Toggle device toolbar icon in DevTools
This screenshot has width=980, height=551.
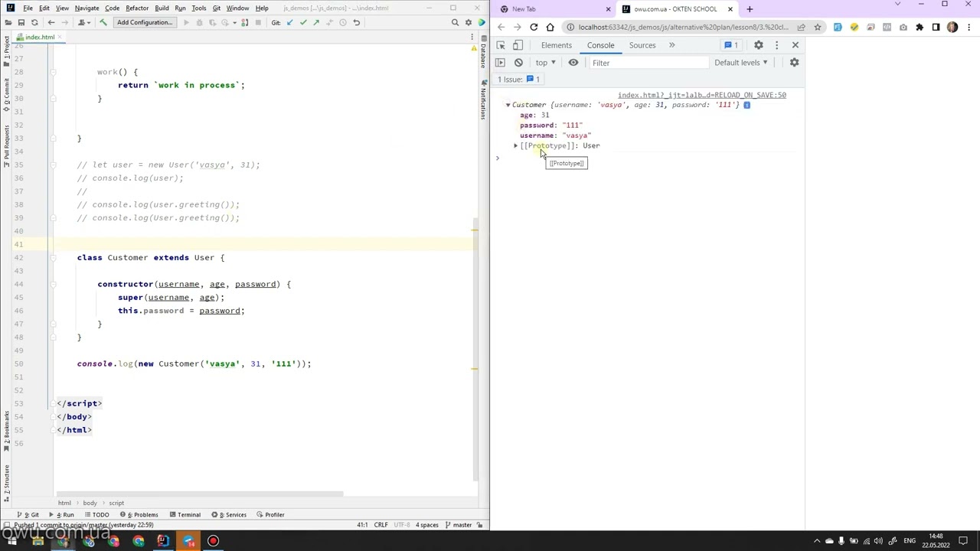click(518, 45)
